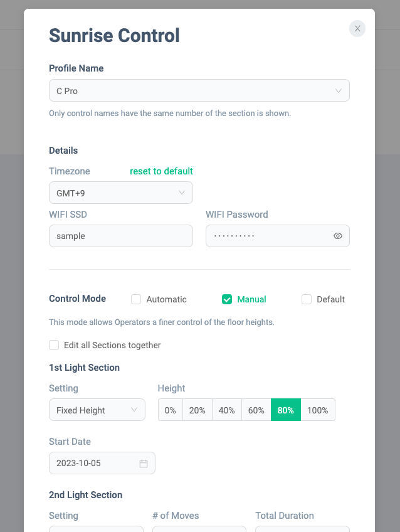400x532 pixels.
Task: Show WIFI password with eye icon
Action: click(x=338, y=236)
